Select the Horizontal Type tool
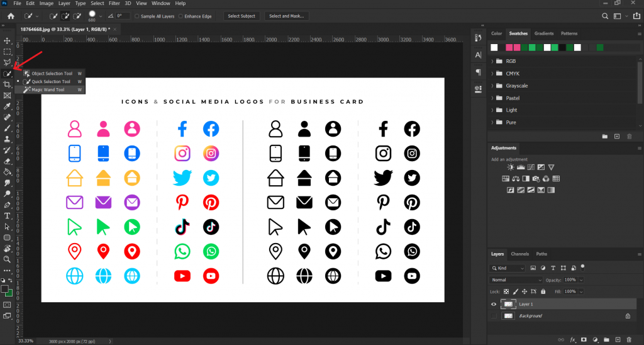The width and height of the screenshot is (644, 345). [7, 216]
